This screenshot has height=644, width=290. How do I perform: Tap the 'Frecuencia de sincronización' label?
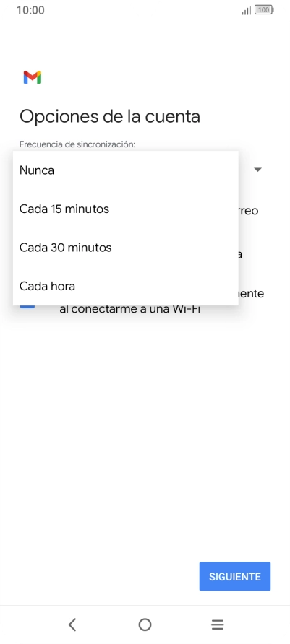77,144
